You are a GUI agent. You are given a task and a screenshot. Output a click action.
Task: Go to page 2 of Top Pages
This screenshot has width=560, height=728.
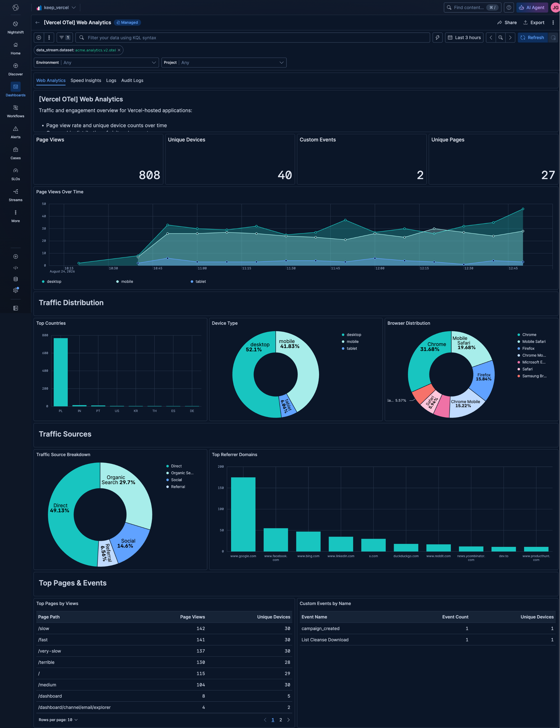(x=281, y=720)
